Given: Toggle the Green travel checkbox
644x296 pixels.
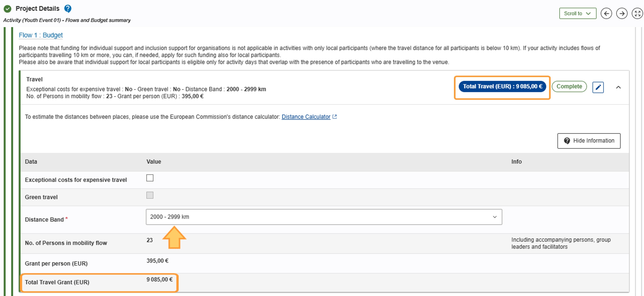Looking at the screenshot, I should click(x=150, y=195).
